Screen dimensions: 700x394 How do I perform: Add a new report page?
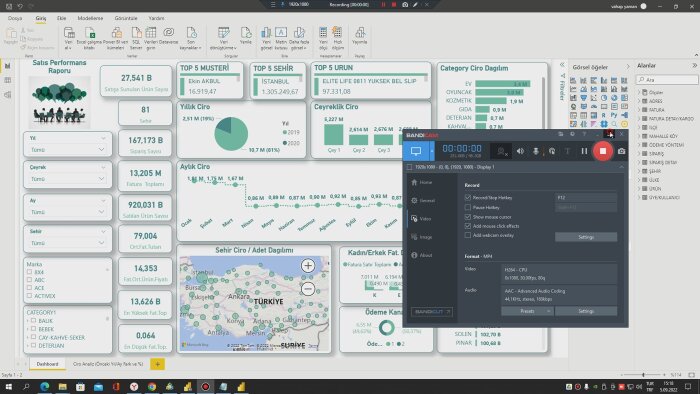(x=157, y=364)
